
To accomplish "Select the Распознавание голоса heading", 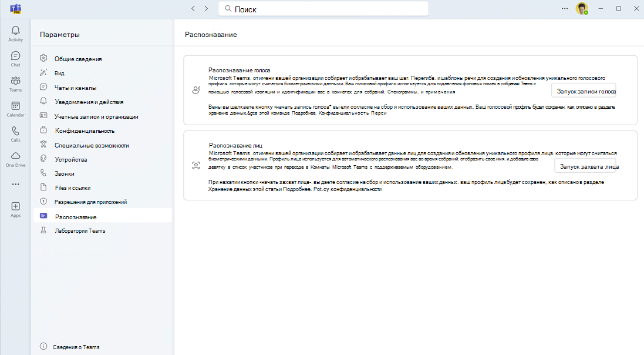I will pyautogui.click(x=239, y=71).
